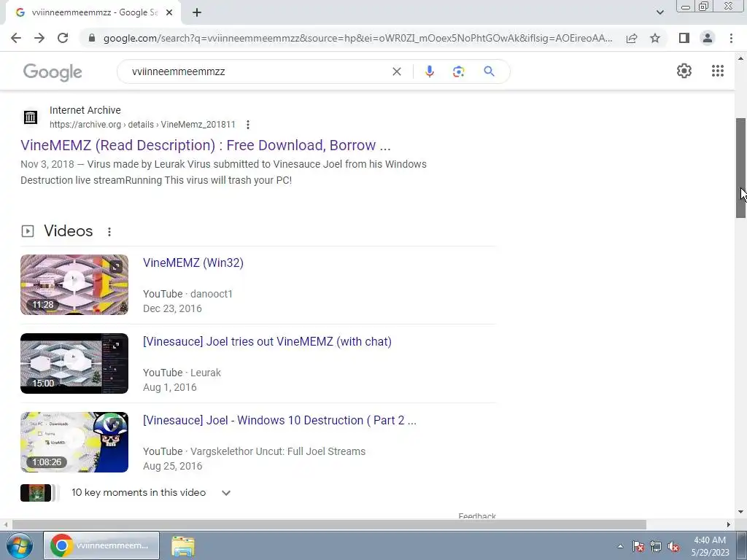
Task: Click the scroll up arrow
Action: [x=741, y=58]
